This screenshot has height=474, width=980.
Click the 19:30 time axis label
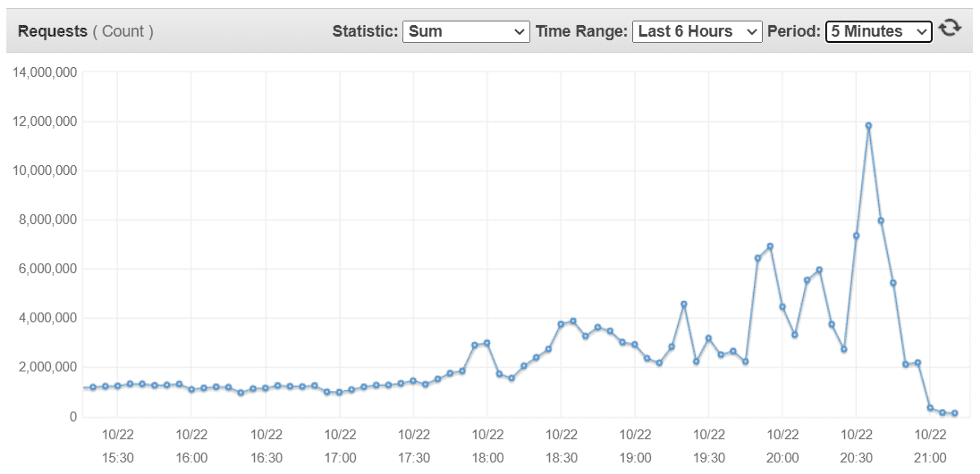709,458
